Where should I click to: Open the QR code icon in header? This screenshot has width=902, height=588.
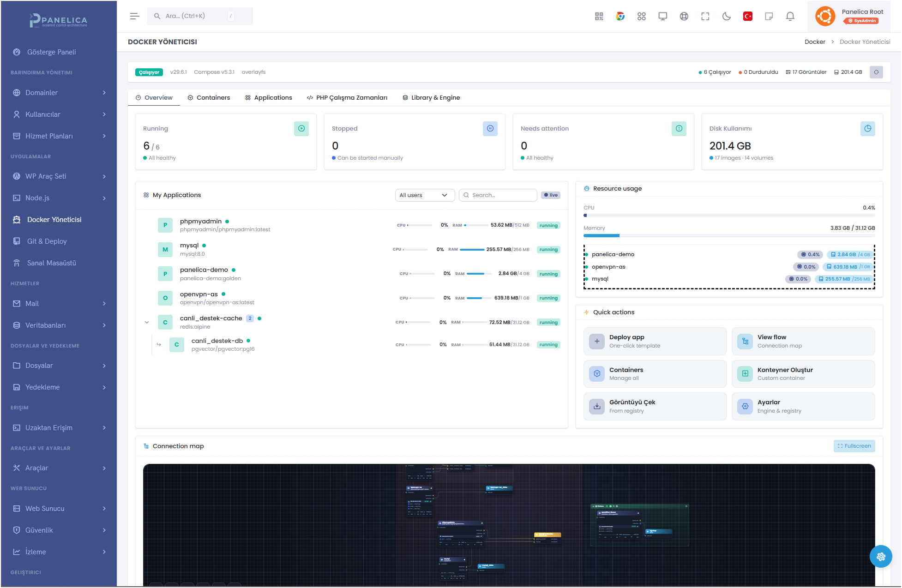[599, 16]
